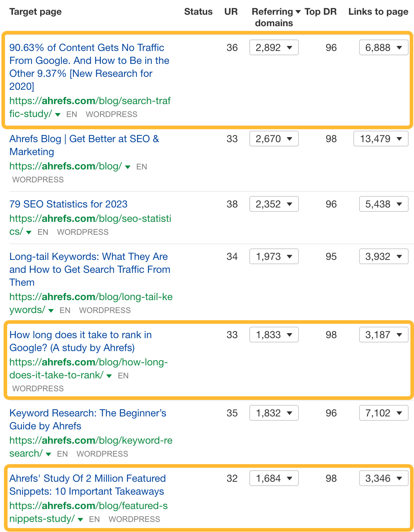This screenshot has height=532, width=414.
Task: Expand the caret next to ahrefs.com/blog/long-tail-keywords/
Action: tap(51, 311)
